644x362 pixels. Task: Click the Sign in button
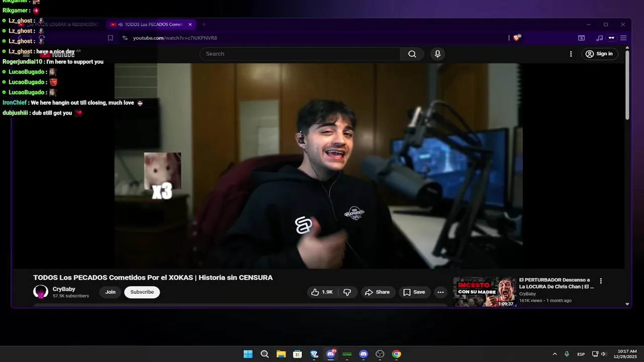pos(600,54)
